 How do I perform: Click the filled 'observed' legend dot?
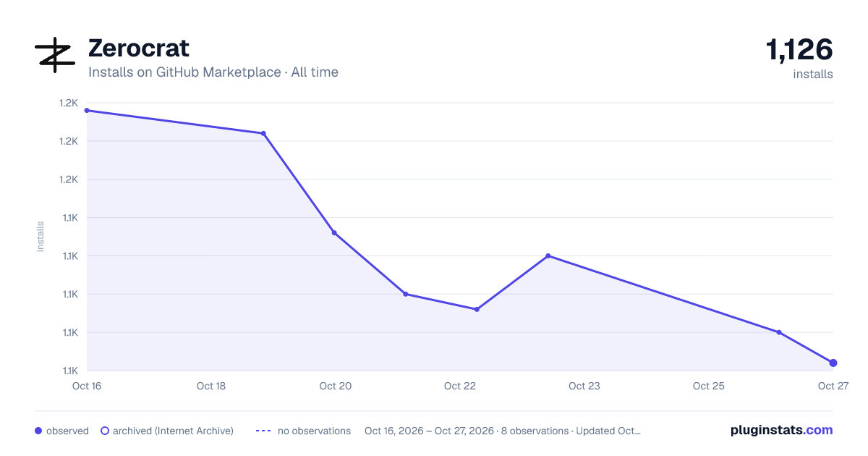[x=38, y=431]
